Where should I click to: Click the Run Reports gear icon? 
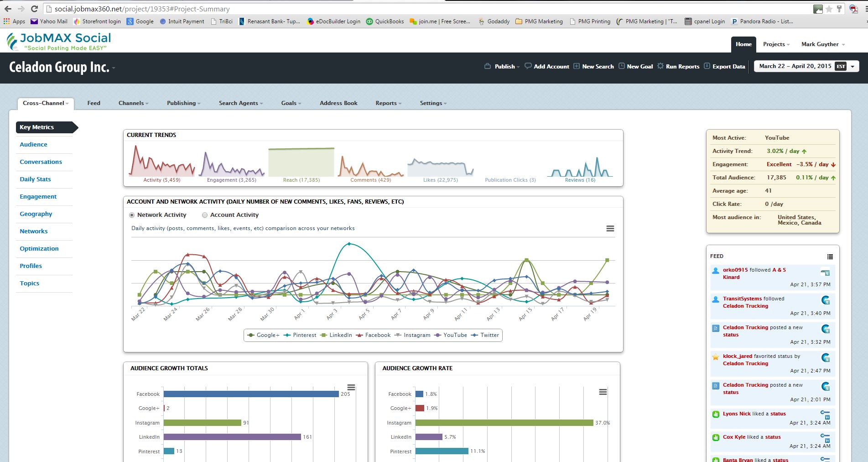[x=660, y=66]
